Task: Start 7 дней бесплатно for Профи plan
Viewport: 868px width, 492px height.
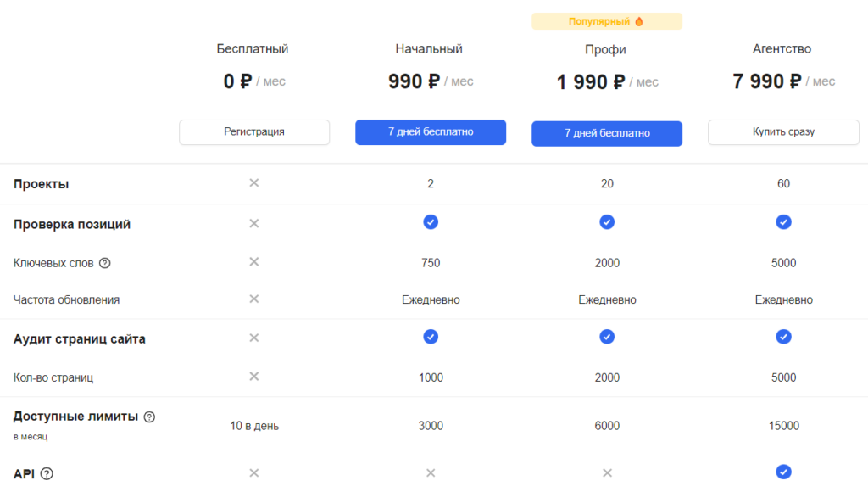Action: (607, 133)
